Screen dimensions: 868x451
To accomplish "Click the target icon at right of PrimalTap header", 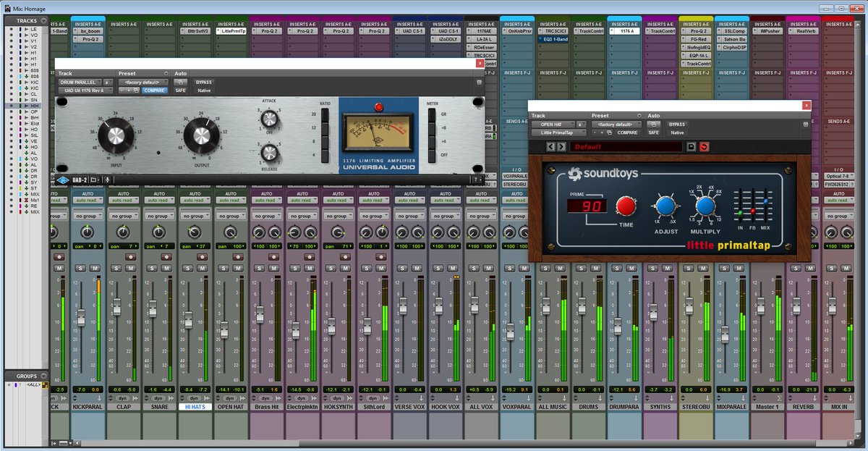I will coord(804,125).
